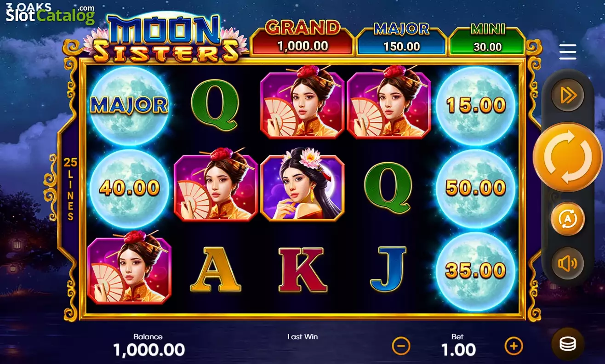Image resolution: width=605 pixels, height=364 pixels.
Task: Click the SlotCatalog logo link
Action: pyautogui.click(x=50, y=14)
